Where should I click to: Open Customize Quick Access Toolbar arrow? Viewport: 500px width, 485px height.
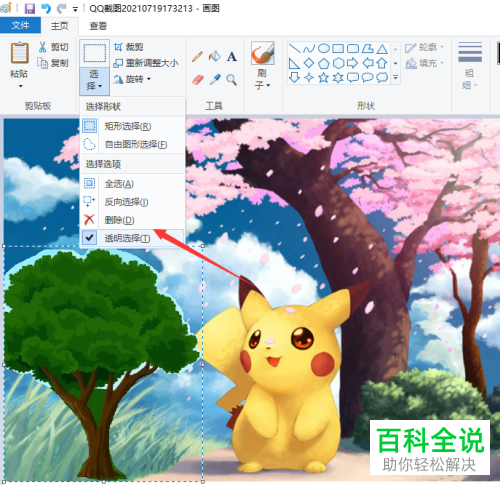(x=76, y=9)
